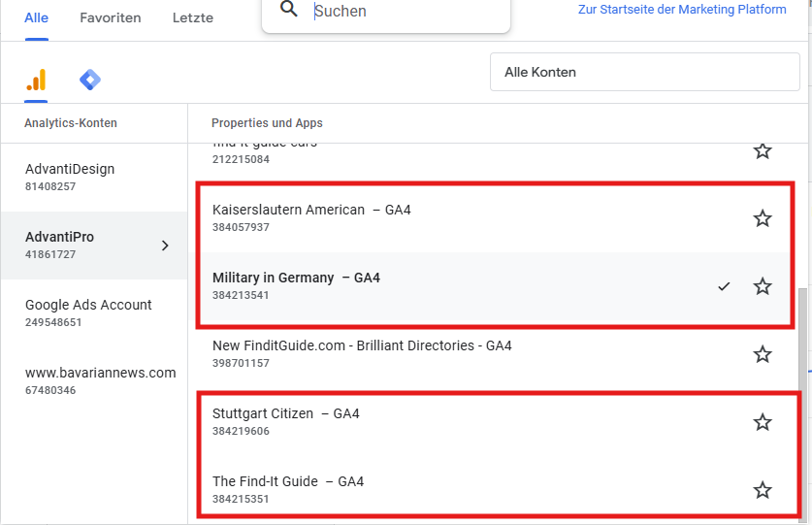The height and width of the screenshot is (525, 812).
Task: Select the Google Ads Account entry
Action: pos(94,313)
